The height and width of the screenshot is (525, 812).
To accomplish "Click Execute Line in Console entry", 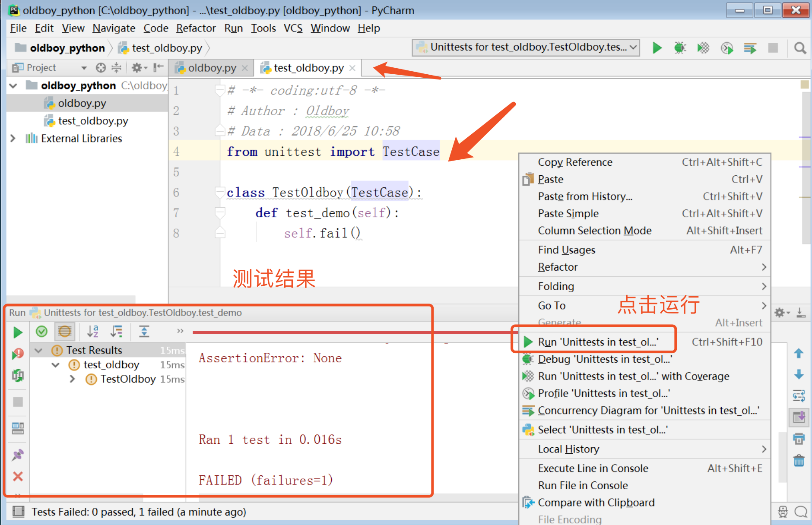I will [645, 468].
